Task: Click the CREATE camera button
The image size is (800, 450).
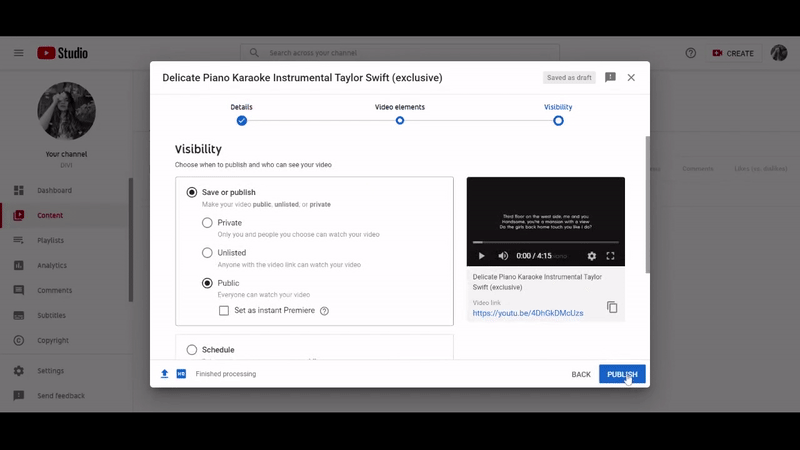Action: click(733, 53)
